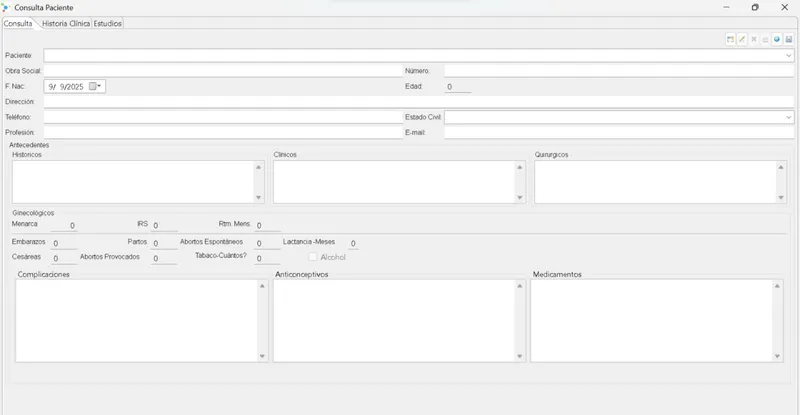This screenshot has height=415, width=800.
Task: Switch to the Historia Clínica tab
Action: tap(66, 23)
